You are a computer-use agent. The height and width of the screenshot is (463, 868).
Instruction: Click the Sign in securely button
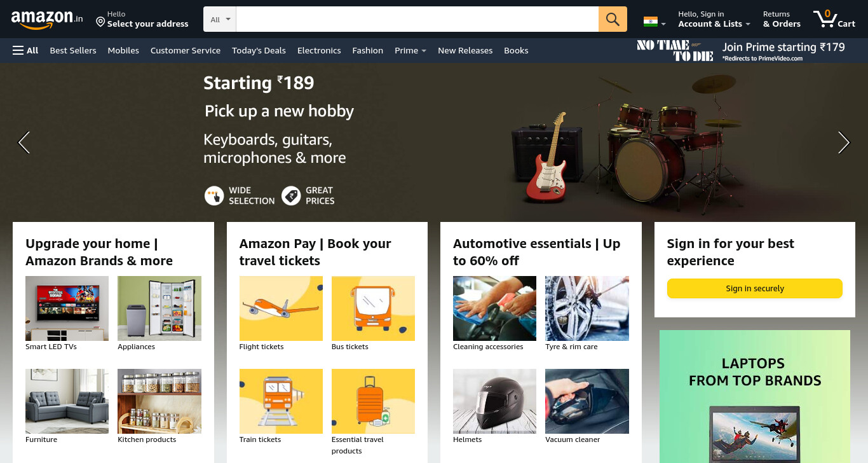(x=754, y=288)
